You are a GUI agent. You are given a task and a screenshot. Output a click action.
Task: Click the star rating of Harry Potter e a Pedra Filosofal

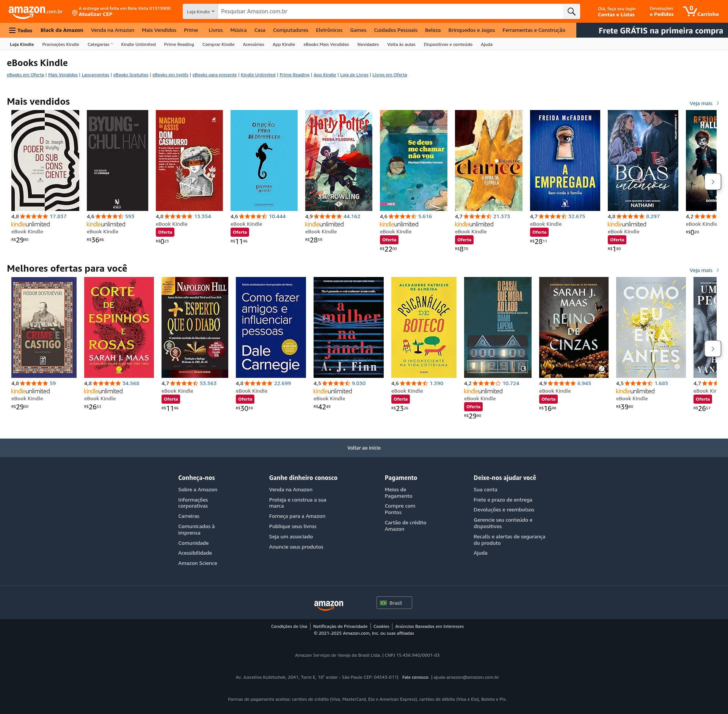click(x=328, y=216)
